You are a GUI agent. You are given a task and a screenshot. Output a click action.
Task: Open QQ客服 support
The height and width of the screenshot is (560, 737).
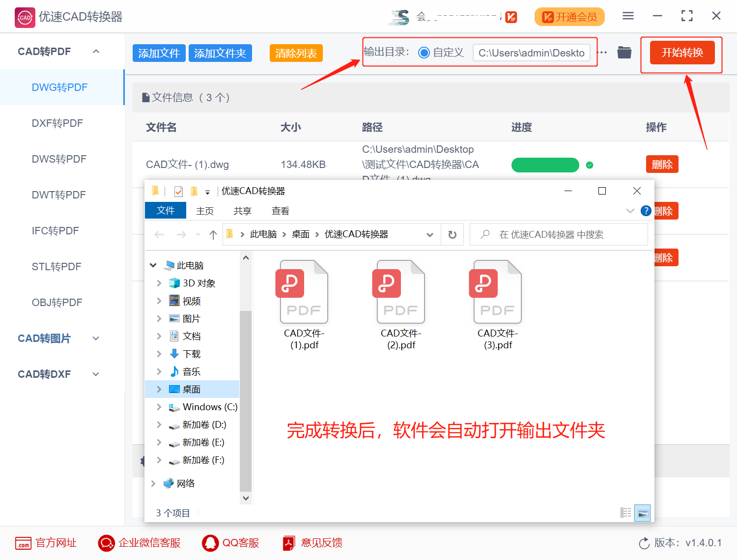[x=231, y=543]
